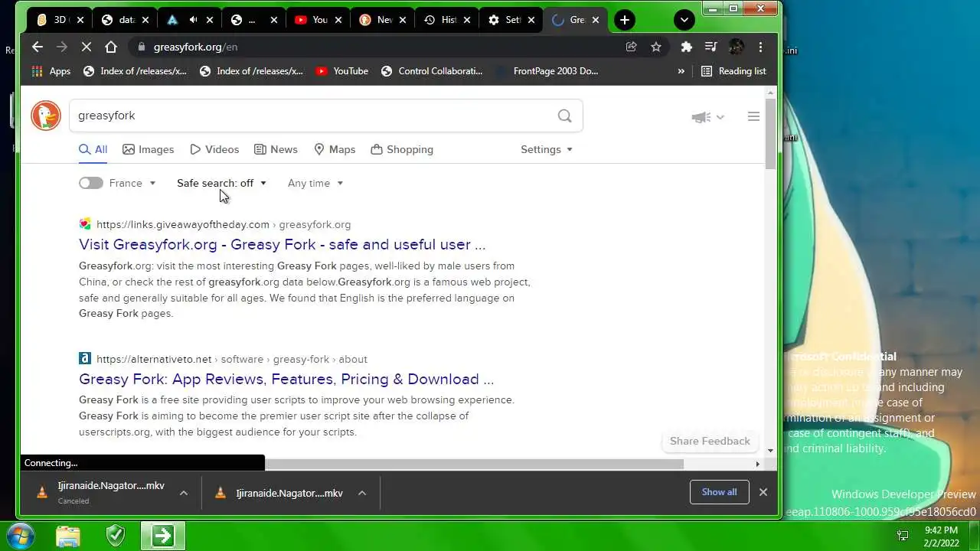980x551 pixels.
Task: Open the green arrow taskbar app
Action: click(x=162, y=535)
